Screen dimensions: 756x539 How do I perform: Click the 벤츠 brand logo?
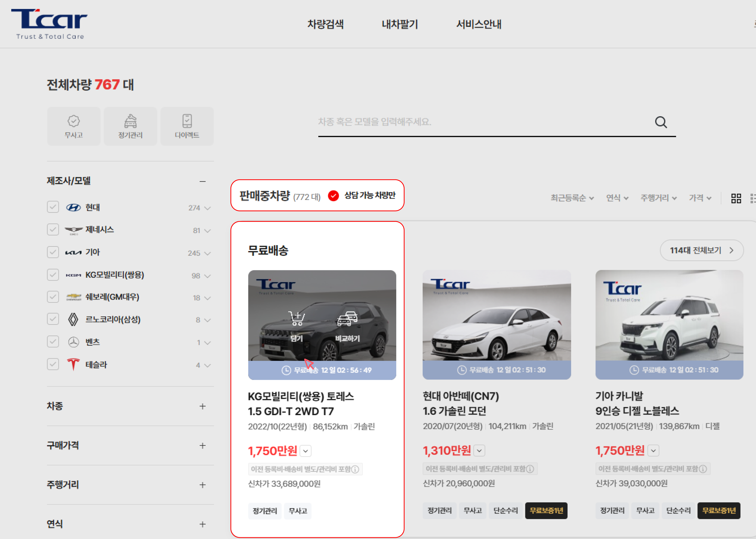pyautogui.click(x=73, y=342)
